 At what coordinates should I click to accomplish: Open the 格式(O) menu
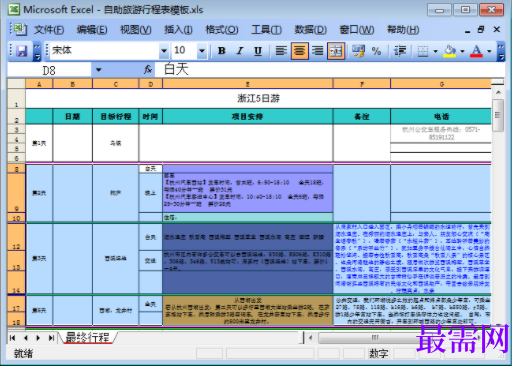[222, 30]
